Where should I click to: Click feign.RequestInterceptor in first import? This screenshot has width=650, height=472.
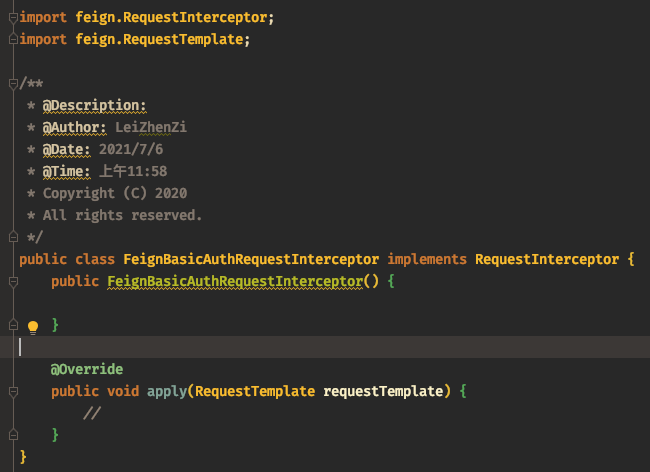tap(171, 17)
